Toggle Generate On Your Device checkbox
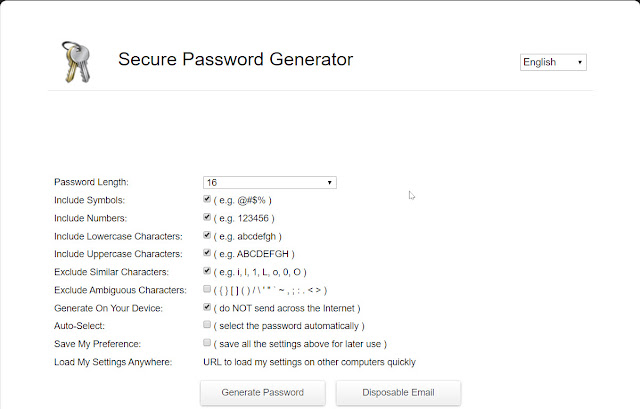 [207, 307]
